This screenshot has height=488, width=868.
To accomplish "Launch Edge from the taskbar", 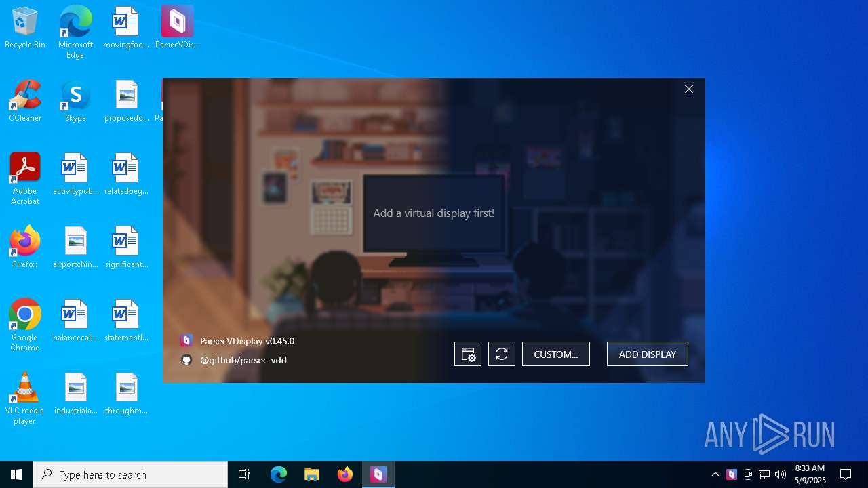I will pos(279,474).
